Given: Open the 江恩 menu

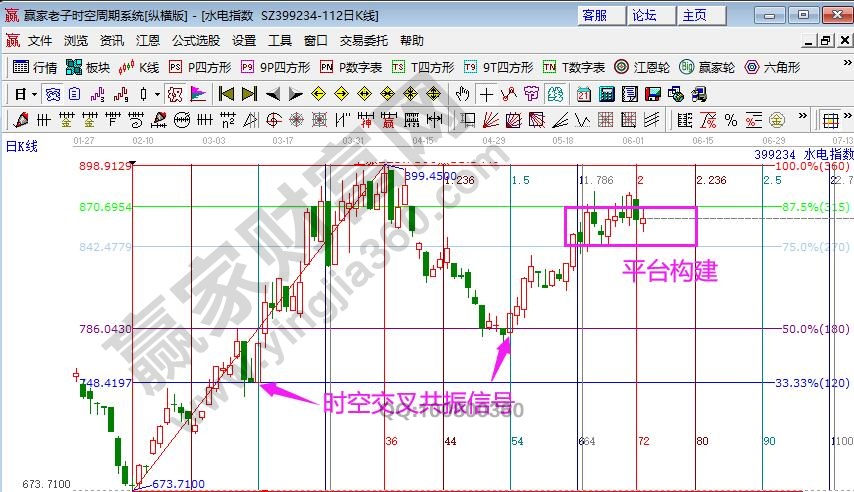Looking at the screenshot, I should pos(148,41).
